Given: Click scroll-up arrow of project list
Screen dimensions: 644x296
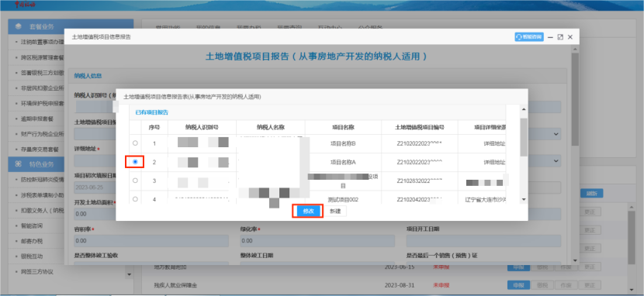Looking at the screenshot, I should pos(523,109).
